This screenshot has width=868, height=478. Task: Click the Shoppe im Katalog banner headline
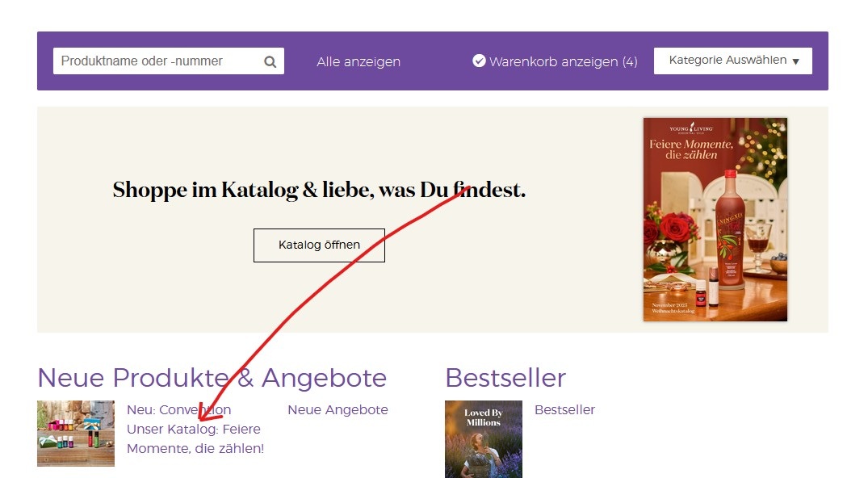(319, 191)
